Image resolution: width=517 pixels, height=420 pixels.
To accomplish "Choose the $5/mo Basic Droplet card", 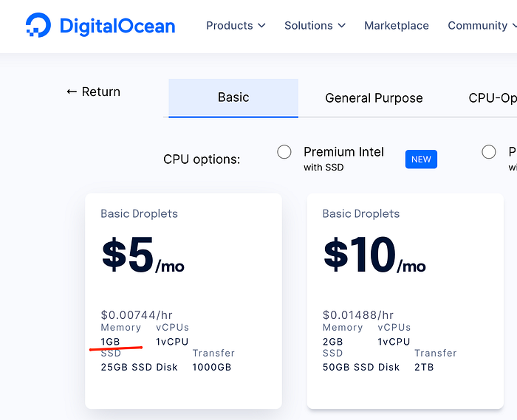I will tap(183, 300).
